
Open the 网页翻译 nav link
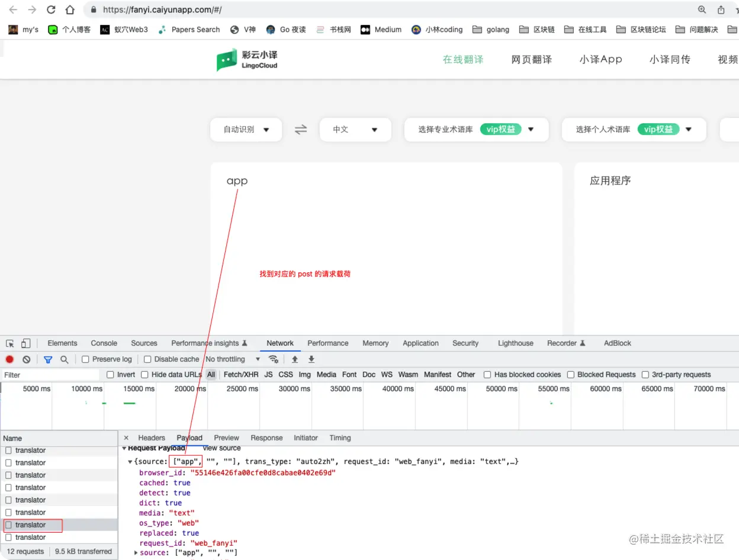(532, 59)
